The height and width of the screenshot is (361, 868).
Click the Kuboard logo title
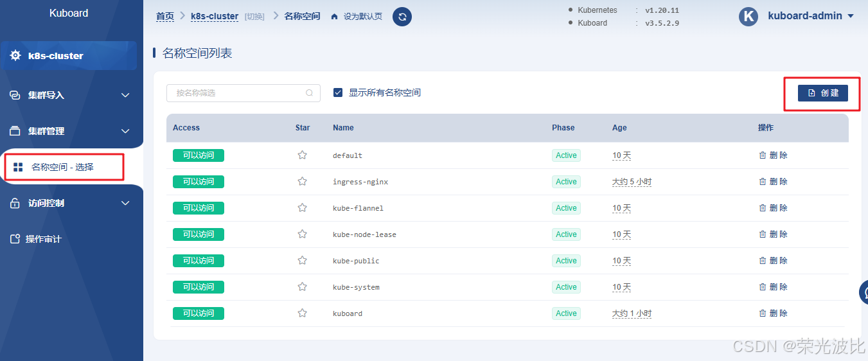point(69,13)
